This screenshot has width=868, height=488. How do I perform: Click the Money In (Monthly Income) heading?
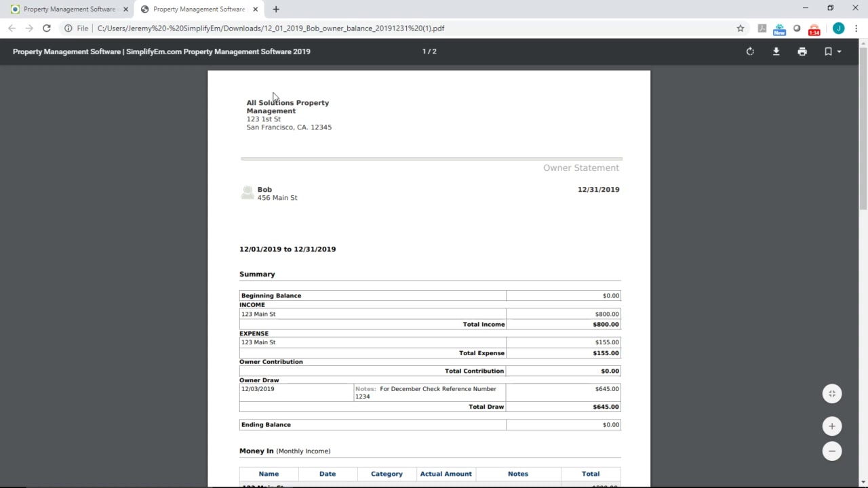(285, 451)
